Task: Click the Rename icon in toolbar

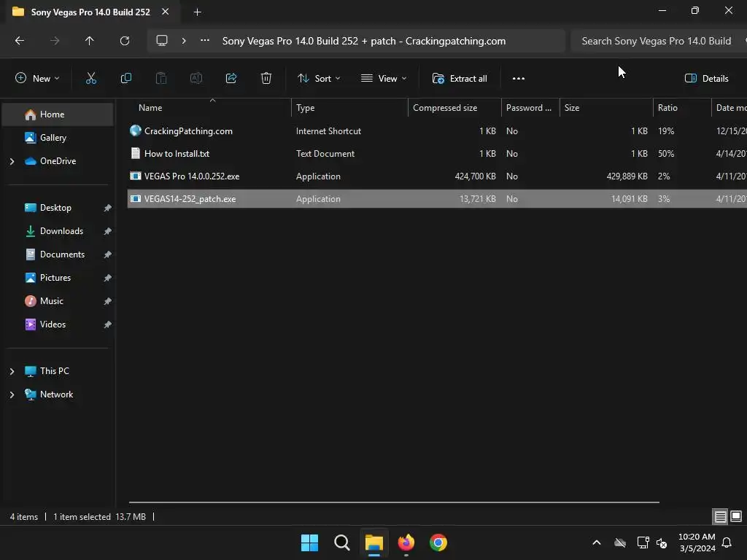Action: click(196, 79)
